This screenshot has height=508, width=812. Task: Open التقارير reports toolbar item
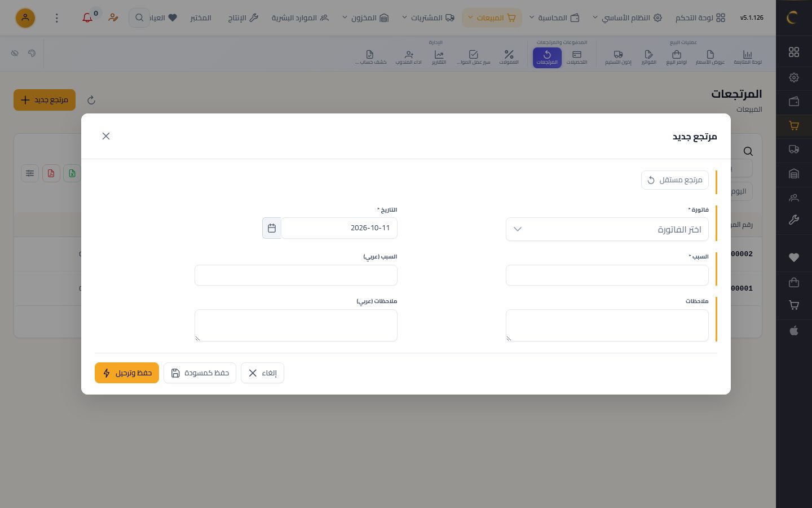point(439,57)
